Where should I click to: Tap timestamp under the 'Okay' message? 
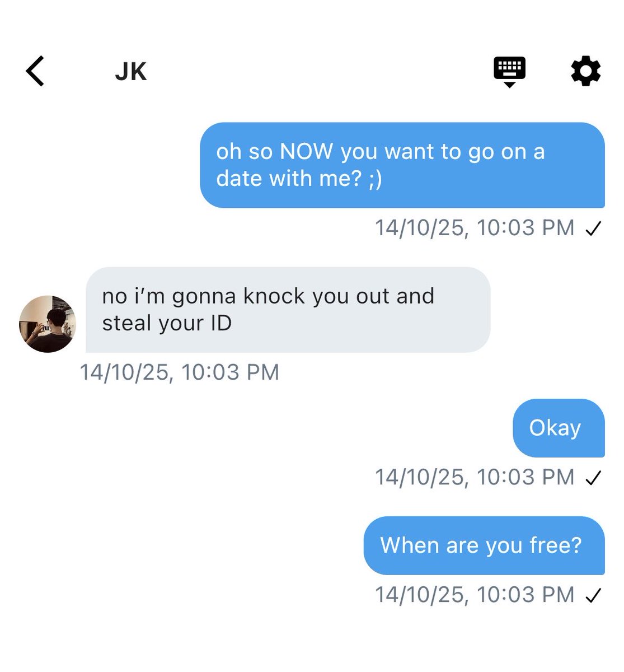[x=475, y=477]
